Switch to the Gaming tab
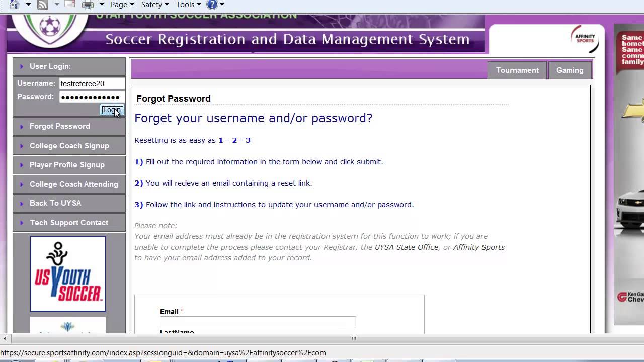644x362 pixels. (570, 70)
